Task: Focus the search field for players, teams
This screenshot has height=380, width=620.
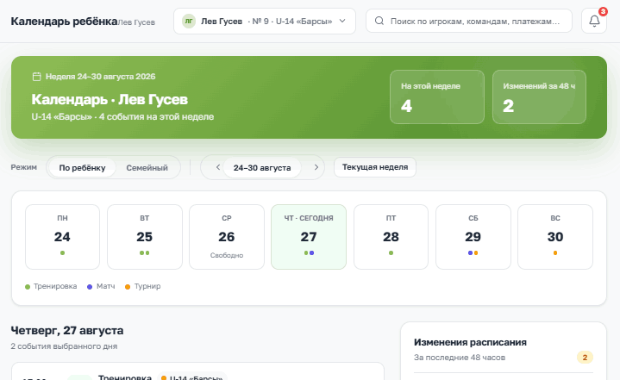Action: coord(469,21)
